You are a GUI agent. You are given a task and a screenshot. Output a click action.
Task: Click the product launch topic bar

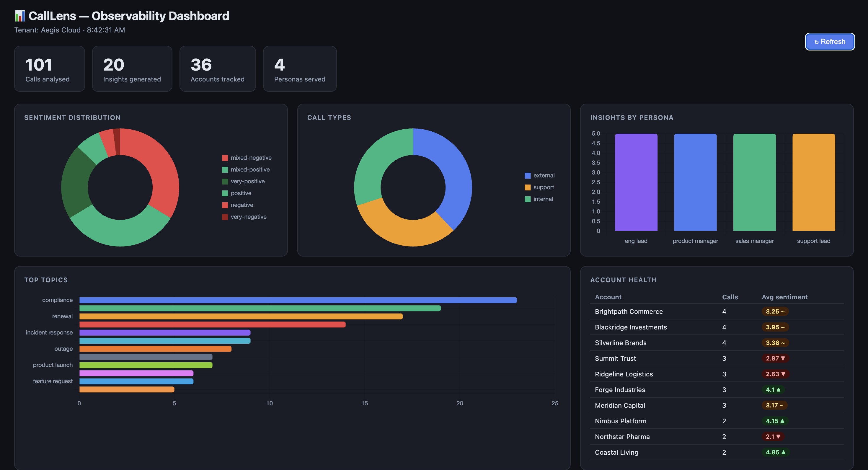[146, 365]
